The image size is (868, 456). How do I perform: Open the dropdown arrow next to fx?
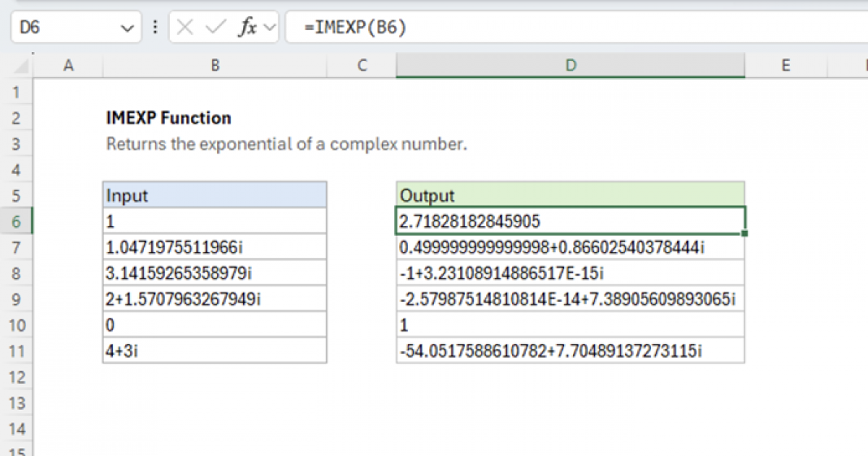click(270, 28)
